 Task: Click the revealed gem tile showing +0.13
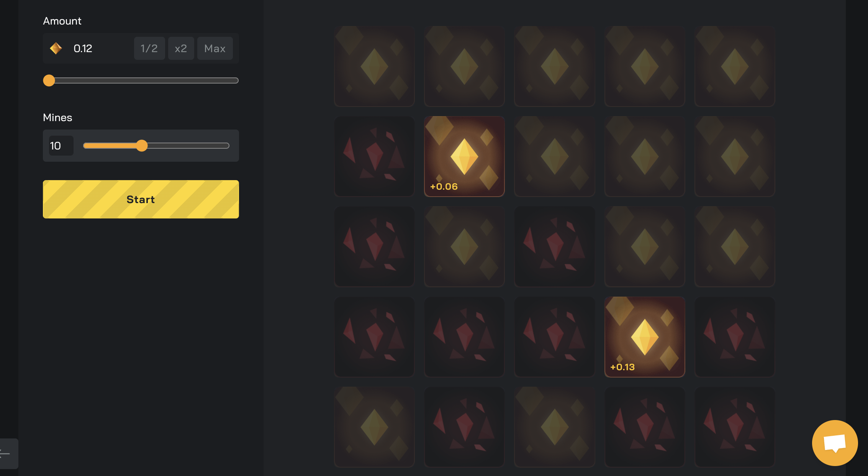645,337
